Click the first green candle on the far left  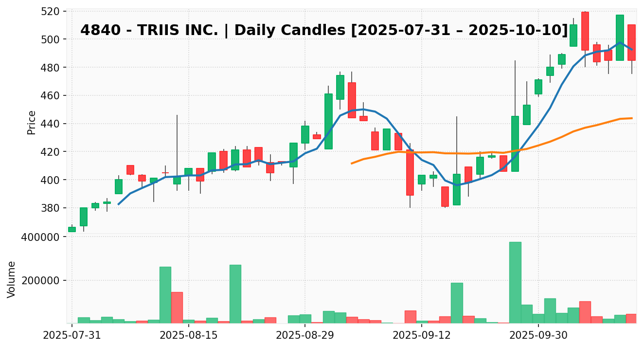(x=72, y=229)
